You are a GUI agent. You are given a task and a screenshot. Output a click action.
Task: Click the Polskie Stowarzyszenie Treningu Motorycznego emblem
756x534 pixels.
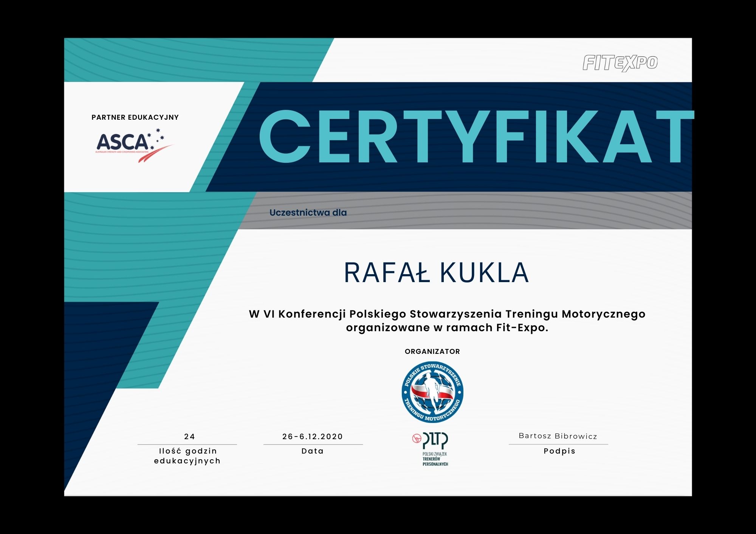click(x=432, y=392)
